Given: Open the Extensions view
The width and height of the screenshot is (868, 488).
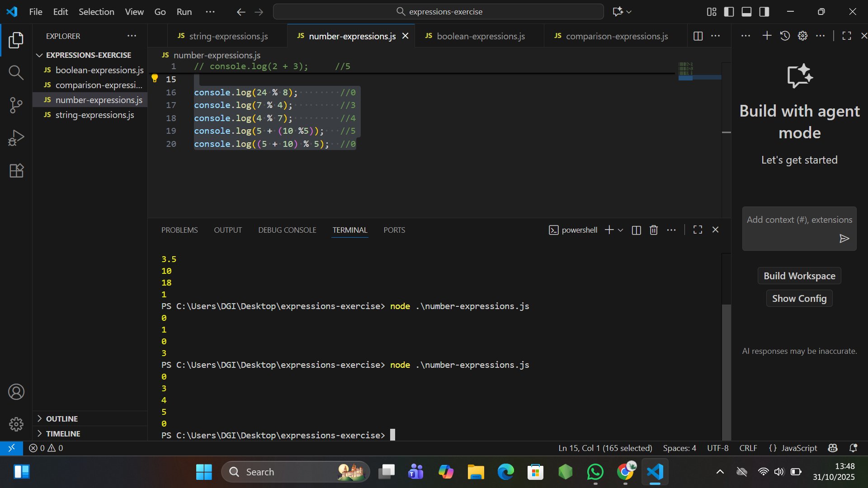Looking at the screenshot, I should (x=16, y=171).
